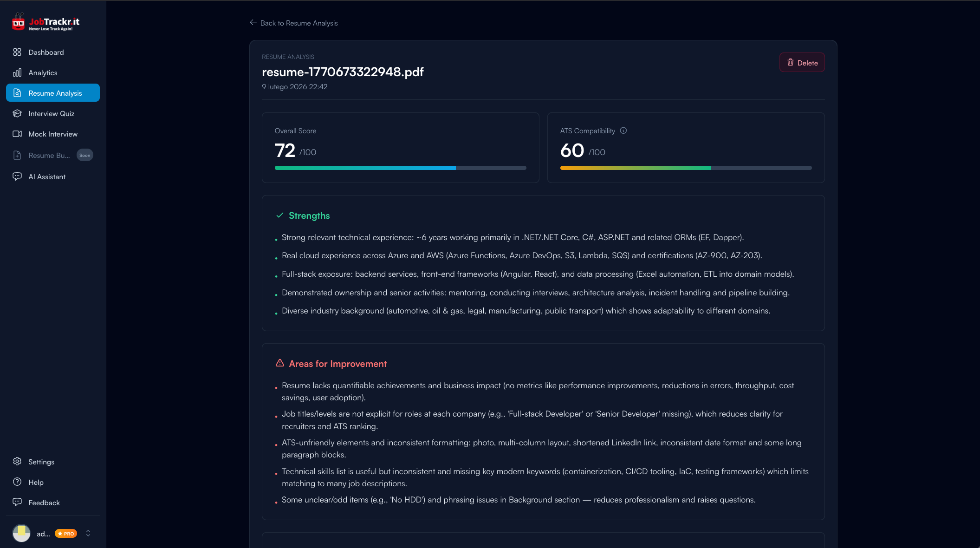The width and height of the screenshot is (980, 548).
Task: Click the AI Assistant chat bubble icon
Action: [17, 176]
